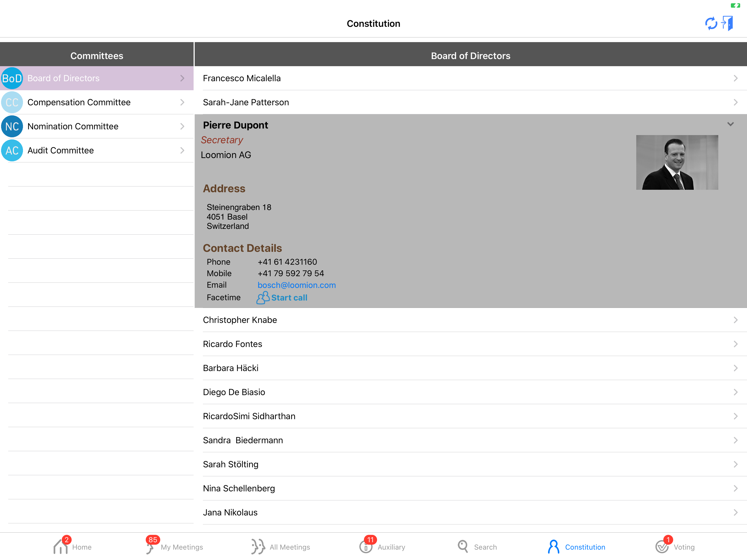The width and height of the screenshot is (747, 560).
Task: Expand Ricardo Fontes row chevron
Action: coord(736,344)
